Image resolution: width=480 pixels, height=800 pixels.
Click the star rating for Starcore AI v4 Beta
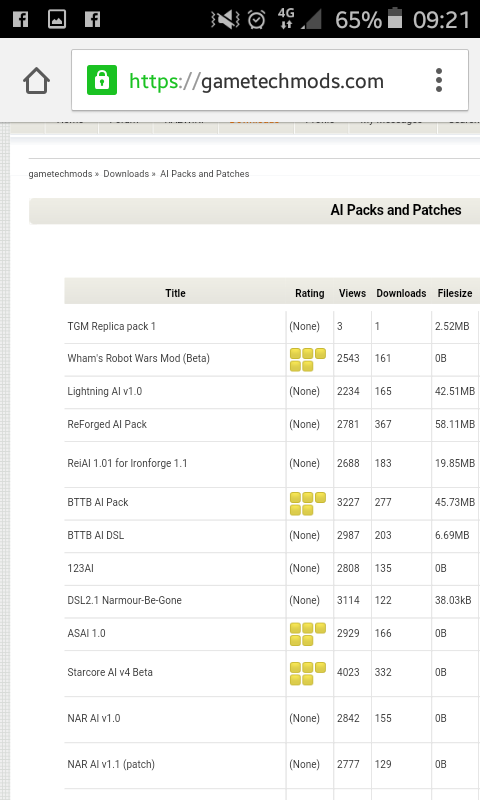coord(308,673)
